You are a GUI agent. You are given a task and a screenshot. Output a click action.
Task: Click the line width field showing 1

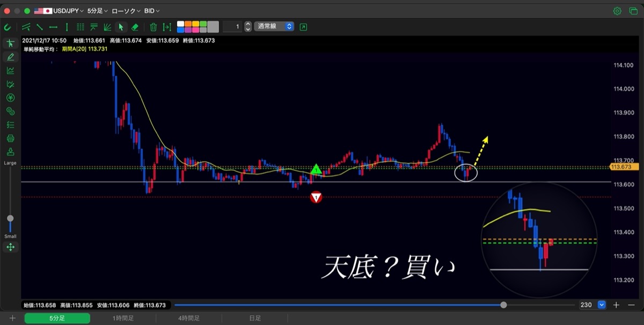(232, 27)
